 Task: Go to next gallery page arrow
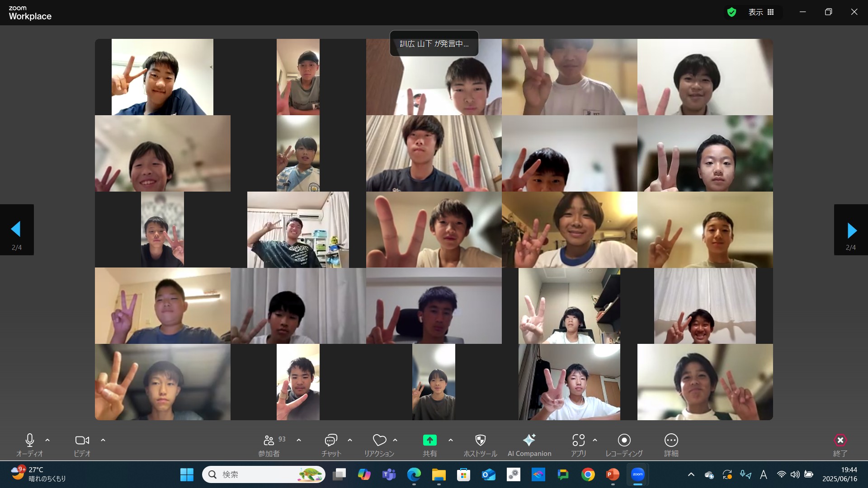click(851, 230)
